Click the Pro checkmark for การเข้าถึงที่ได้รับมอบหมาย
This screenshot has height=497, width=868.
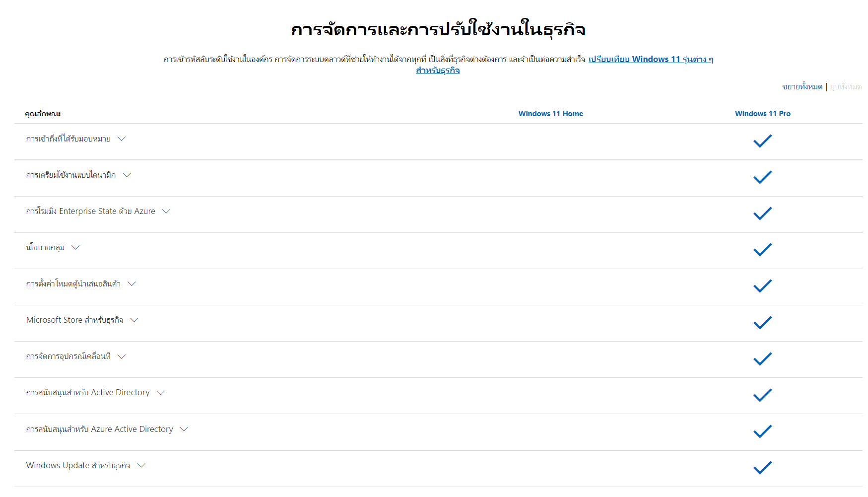pyautogui.click(x=762, y=141)
